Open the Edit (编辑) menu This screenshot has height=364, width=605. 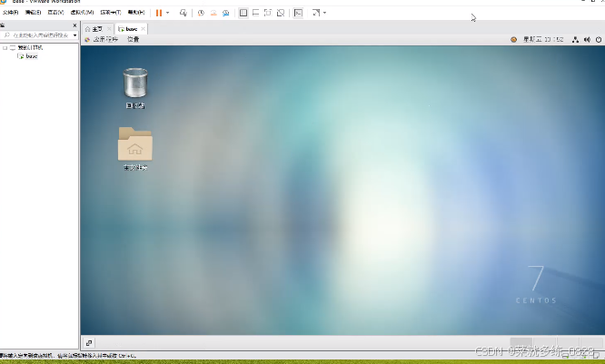pyautogui.click(x=34, y=13)
